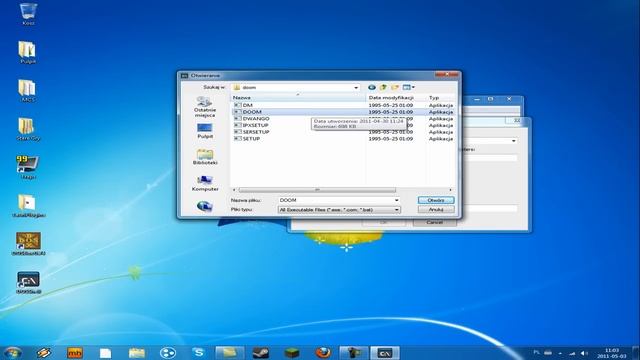Screen dimensions: 640x360
Task: Open the Windows Explorer folder taskbar icon
Action: coord(136,353)
